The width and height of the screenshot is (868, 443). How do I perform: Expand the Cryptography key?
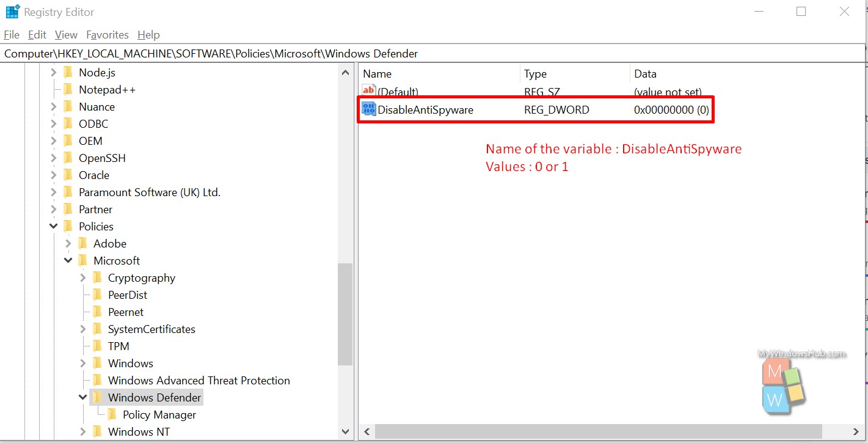coord(82,277)
